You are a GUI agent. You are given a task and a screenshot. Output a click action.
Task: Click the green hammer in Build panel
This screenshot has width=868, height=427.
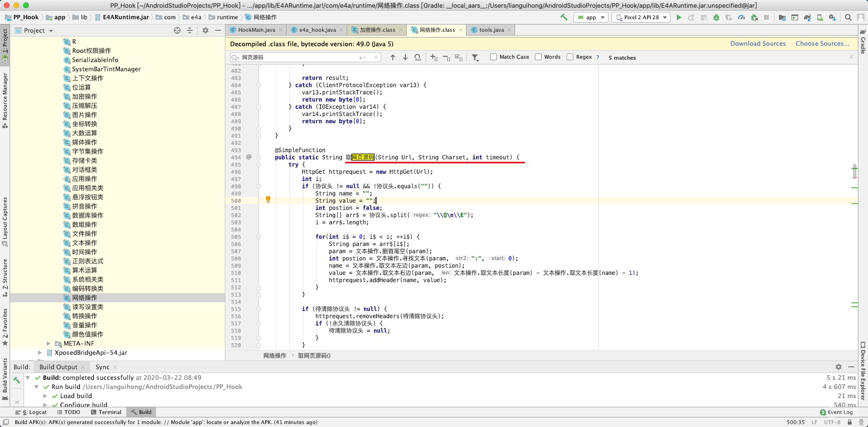click(x=16, y=380)
